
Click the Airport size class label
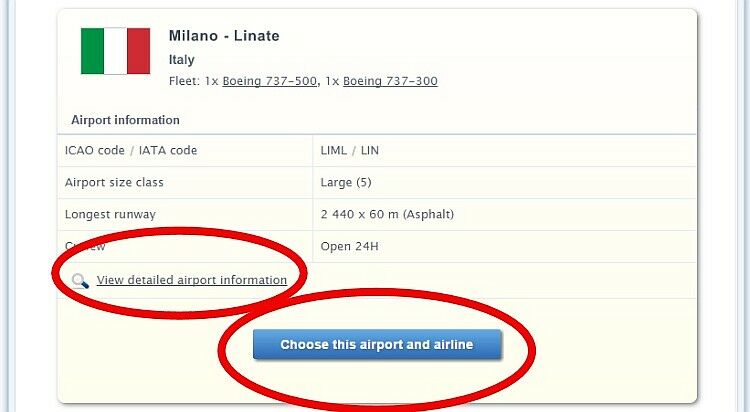[114, 183]
